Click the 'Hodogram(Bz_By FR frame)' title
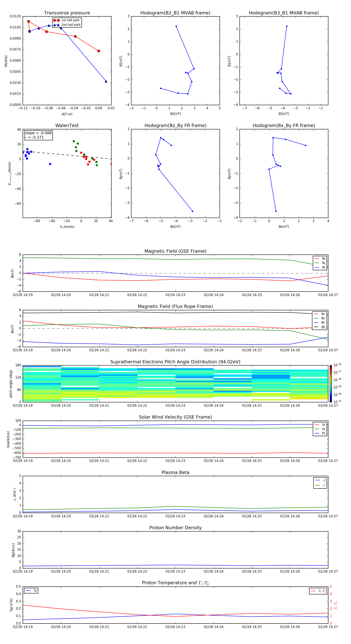Image resolution: width=351 pixels, height=644 pixels. coord(175,125)
